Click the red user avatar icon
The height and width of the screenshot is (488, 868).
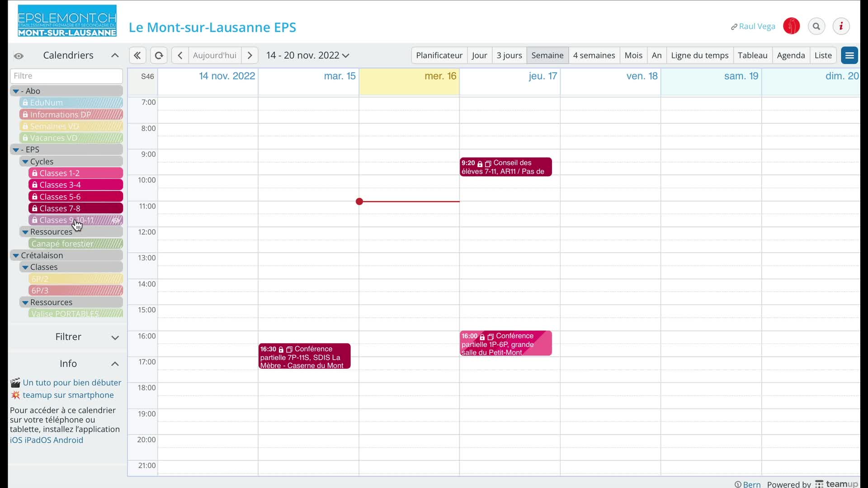coord(792,26)
